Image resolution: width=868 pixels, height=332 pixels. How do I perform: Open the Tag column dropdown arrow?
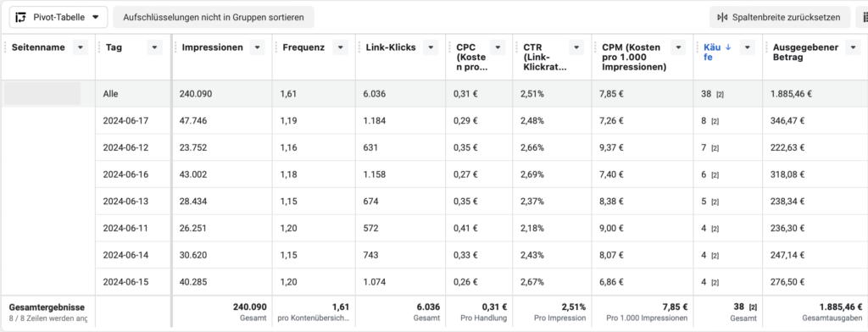coord(155,47)
